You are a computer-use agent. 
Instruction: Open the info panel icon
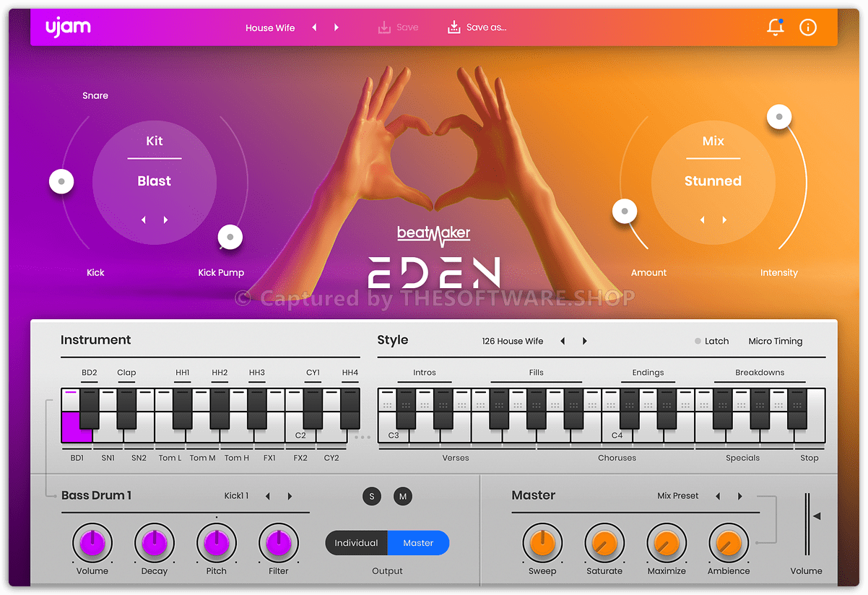click(x=807, y=27)
